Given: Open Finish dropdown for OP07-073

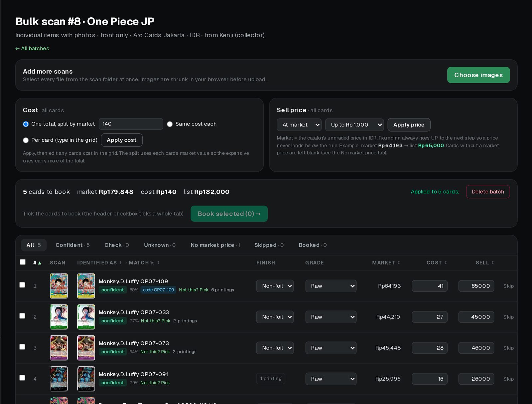Looking at the screenshot, I should coord(275,348).
